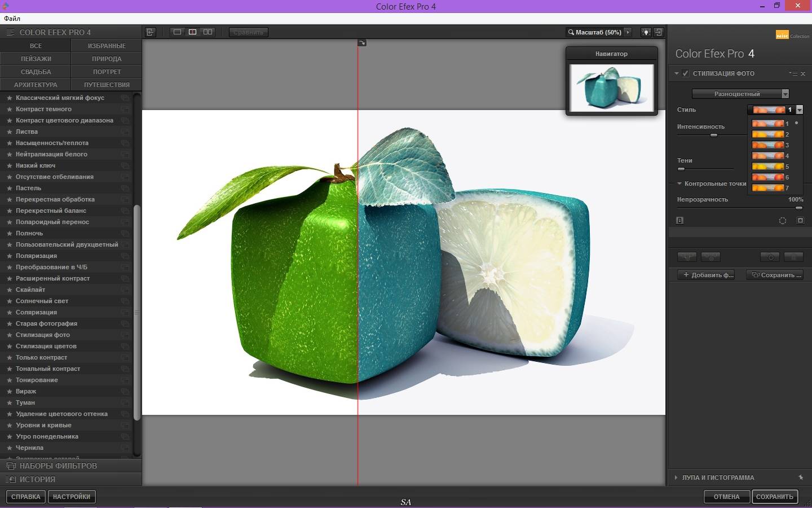
Task: Click the Добавить ф... add filter button
Action: (706, 275)
